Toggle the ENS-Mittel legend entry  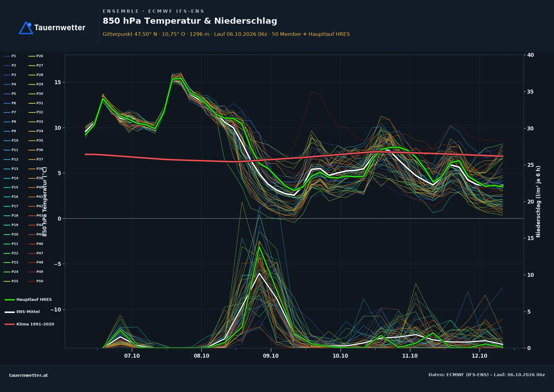[x=22, y=312]
